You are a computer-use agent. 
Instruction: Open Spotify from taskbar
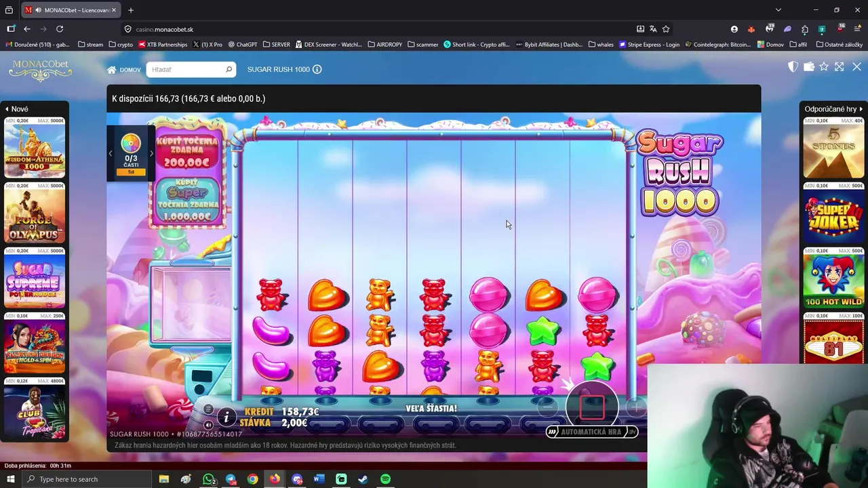pos(386,479)
